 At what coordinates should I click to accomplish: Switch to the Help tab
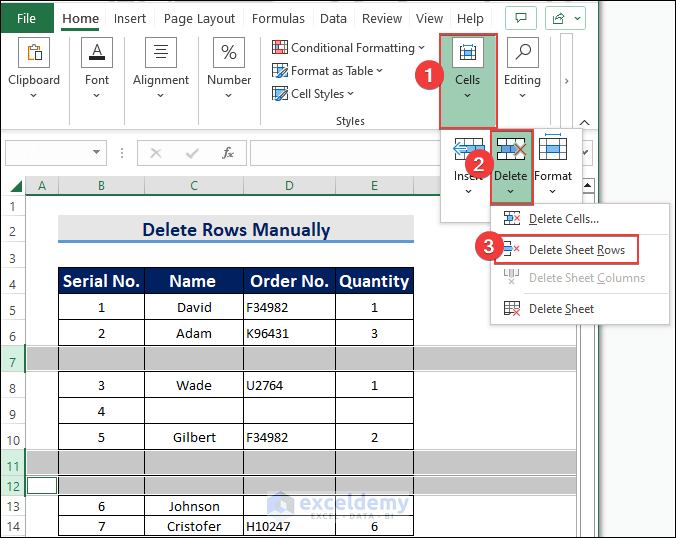[470, 18]
